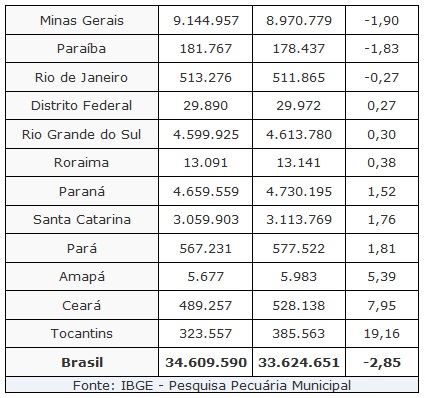Viewport: 425px width, 398px height.
Task: Click Santa Catarina's variation 1,76
Action: pyautogui.click(x=382, y=220)
